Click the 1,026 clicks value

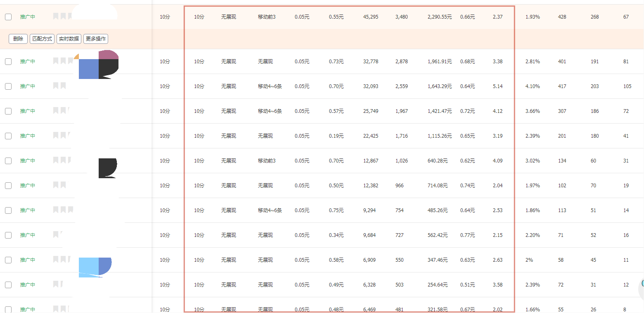(402, 161)
